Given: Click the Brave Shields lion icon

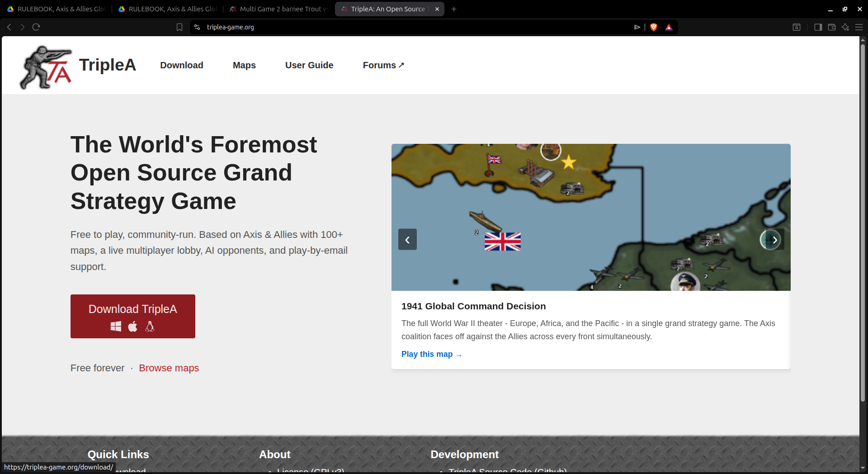Looking at the screenshot, I should click(x=654, y=27).
